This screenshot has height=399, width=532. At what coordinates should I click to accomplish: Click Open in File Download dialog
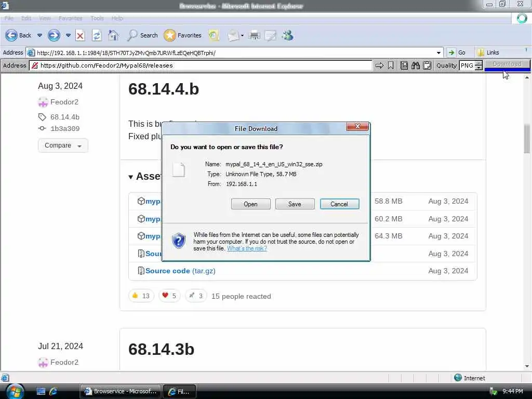[x=251, y=204]
